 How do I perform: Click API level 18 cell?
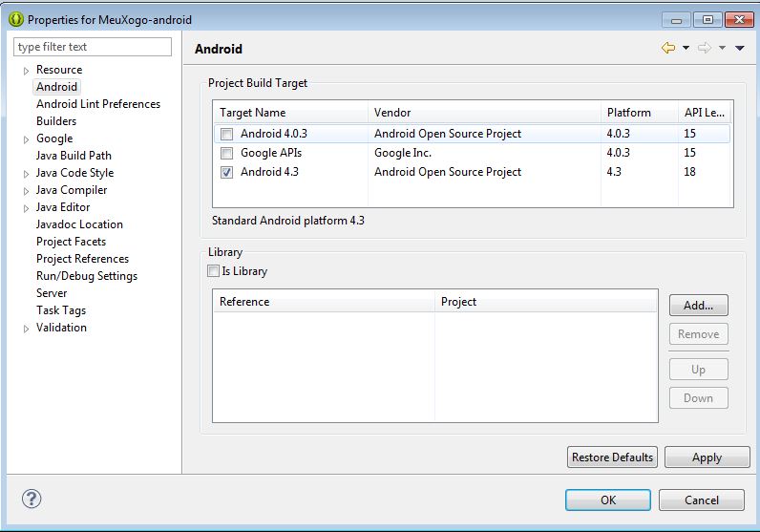point(689,172)
